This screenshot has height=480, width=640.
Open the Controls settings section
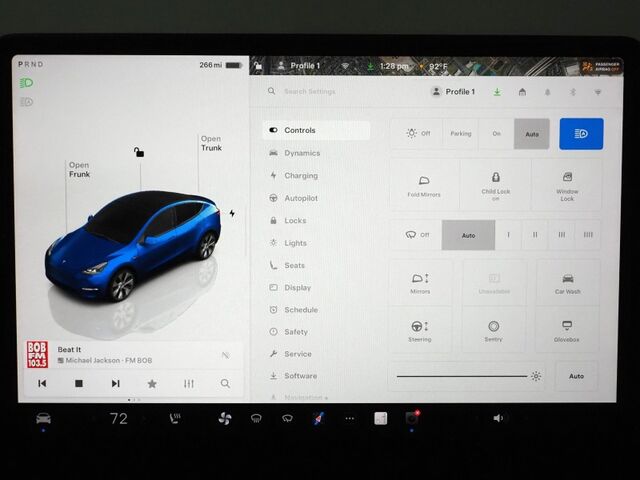[x=316, y=130]
